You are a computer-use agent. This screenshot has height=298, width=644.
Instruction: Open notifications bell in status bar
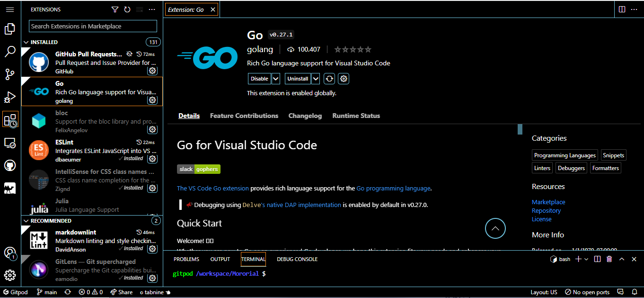[x=635, y=292]
